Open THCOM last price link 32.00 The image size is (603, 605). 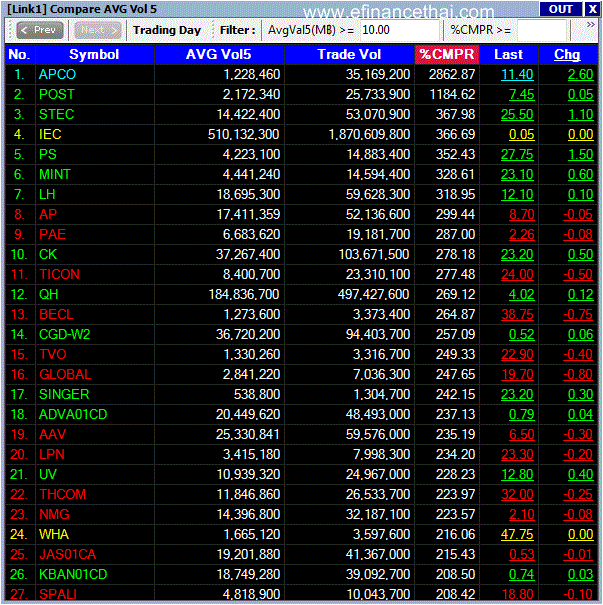tap(517, 494)
